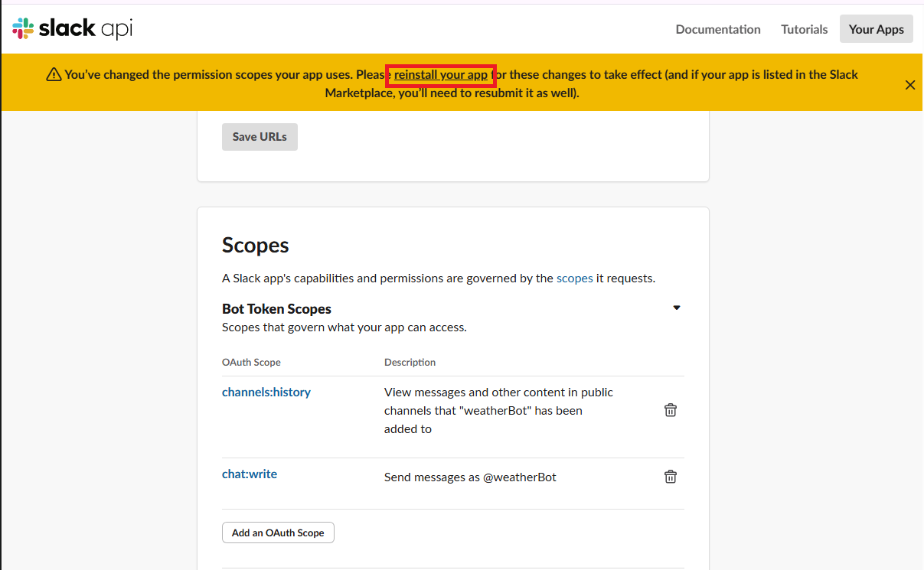
Task: Click the Scopes section heading
Action: 256,245
